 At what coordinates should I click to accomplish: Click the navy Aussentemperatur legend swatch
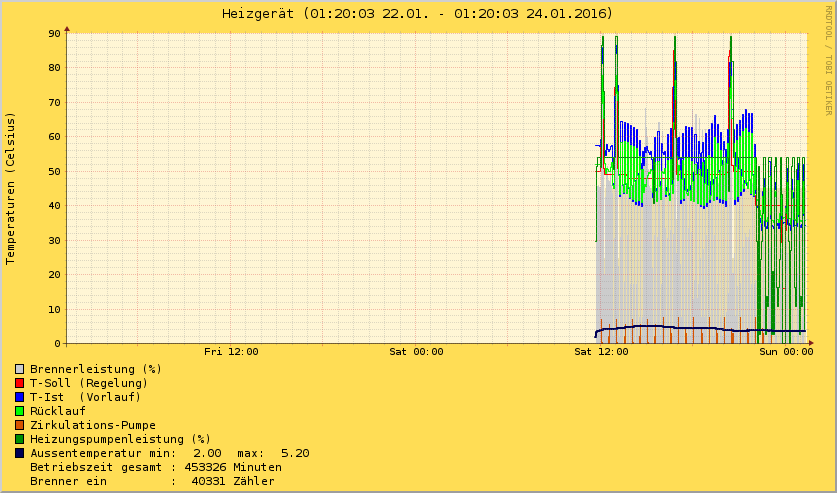(20, 453)
